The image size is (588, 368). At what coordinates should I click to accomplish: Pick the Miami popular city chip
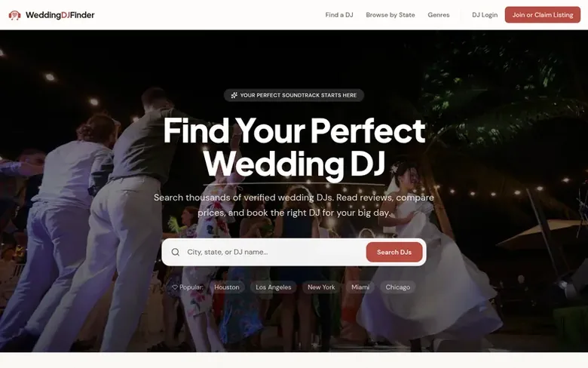click(360, 287)
